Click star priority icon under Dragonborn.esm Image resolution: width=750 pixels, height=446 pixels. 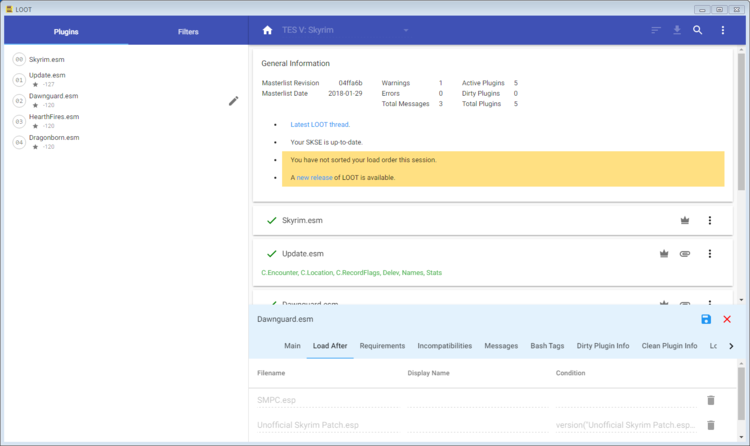[x=35, y=147]
